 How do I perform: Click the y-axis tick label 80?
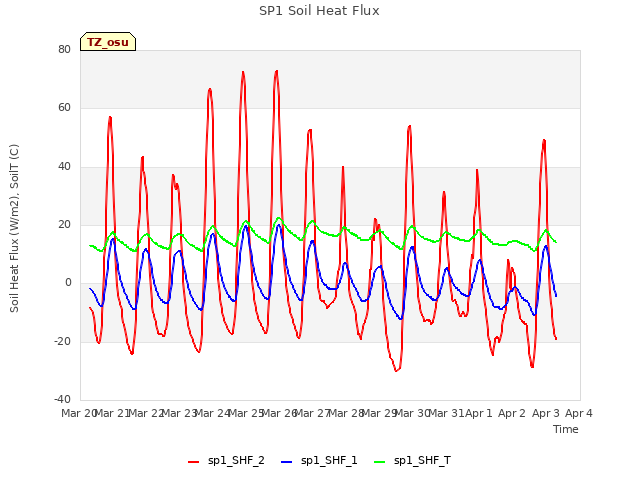64,49
